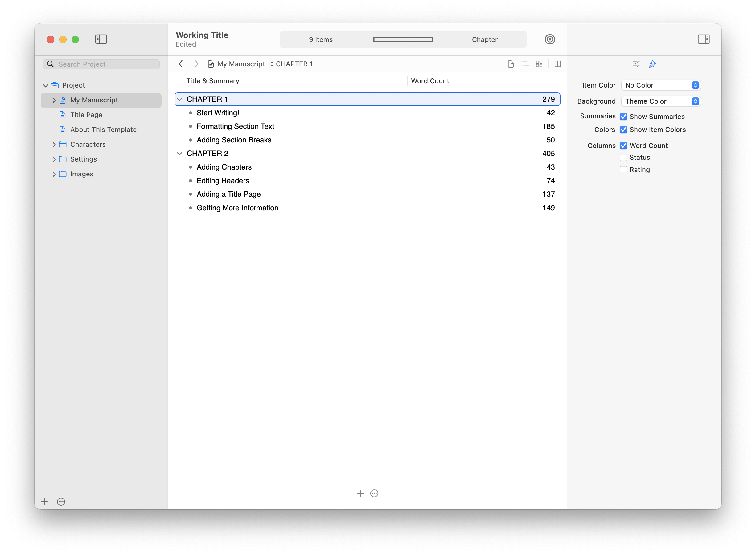Click the Images folder icon
Image resolution: width=756 pixels, height=555 pixels.
point(63,174)
